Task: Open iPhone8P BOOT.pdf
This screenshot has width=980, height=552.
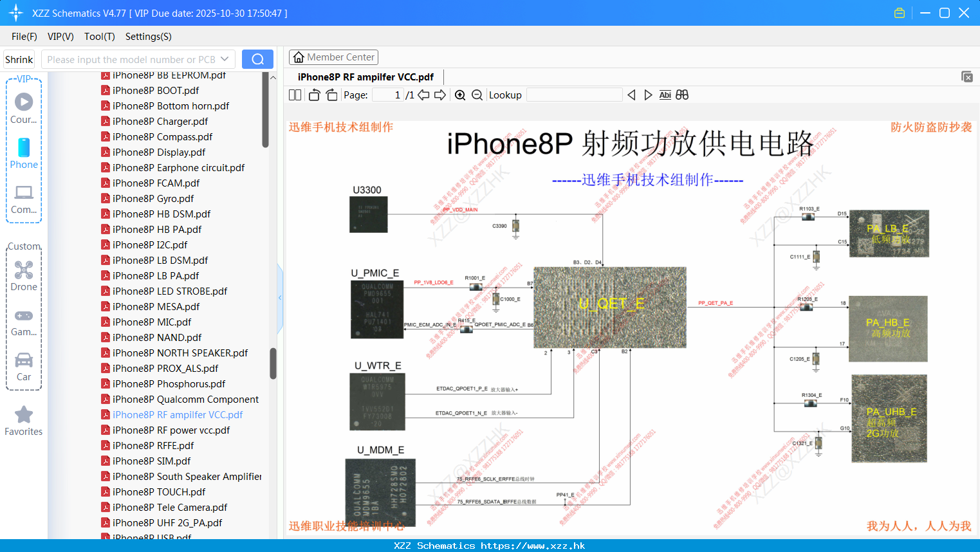Action: pos(156,91)
